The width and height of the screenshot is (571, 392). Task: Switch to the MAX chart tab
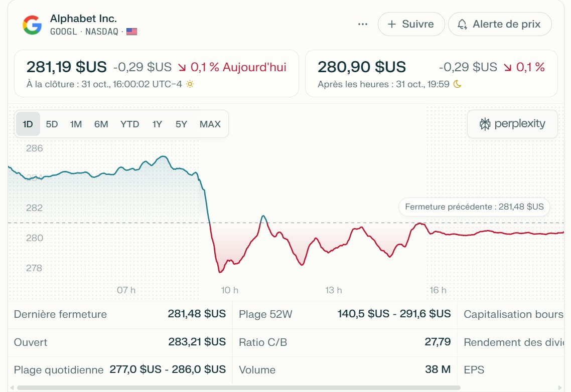(210, 124)
